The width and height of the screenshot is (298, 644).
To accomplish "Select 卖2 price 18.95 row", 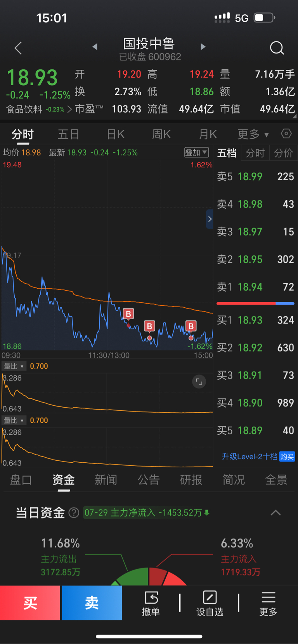I will [256, 259].
